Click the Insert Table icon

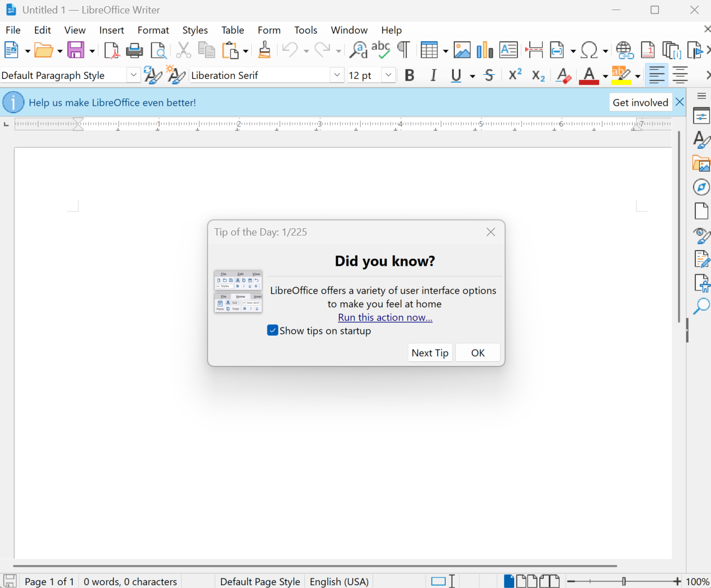point(429,50)
